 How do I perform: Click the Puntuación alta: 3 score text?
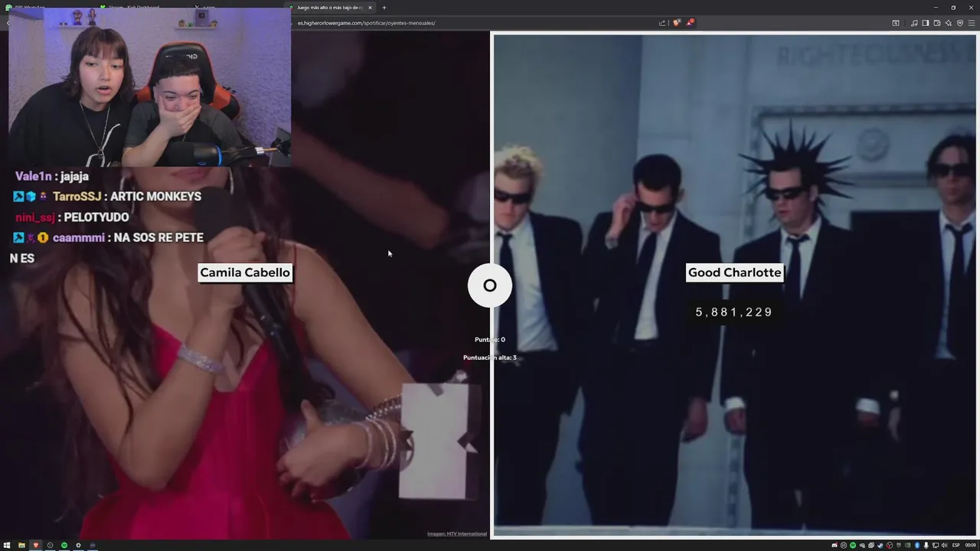click(x=490, y=357)
